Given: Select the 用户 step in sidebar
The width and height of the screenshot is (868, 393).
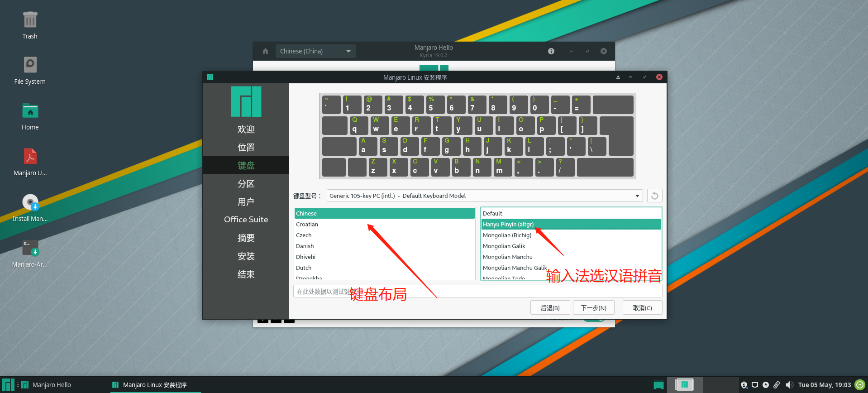Looking at the screenshot, I should (246, 202).
